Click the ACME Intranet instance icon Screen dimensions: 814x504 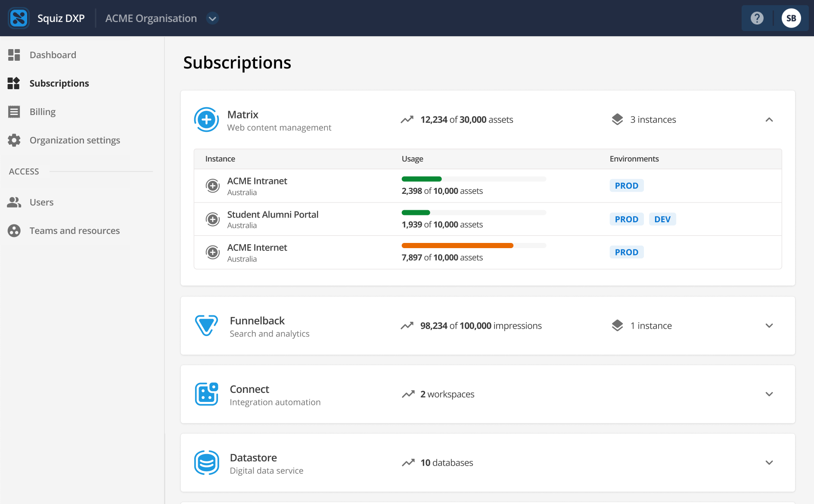[x=213, y=186]
